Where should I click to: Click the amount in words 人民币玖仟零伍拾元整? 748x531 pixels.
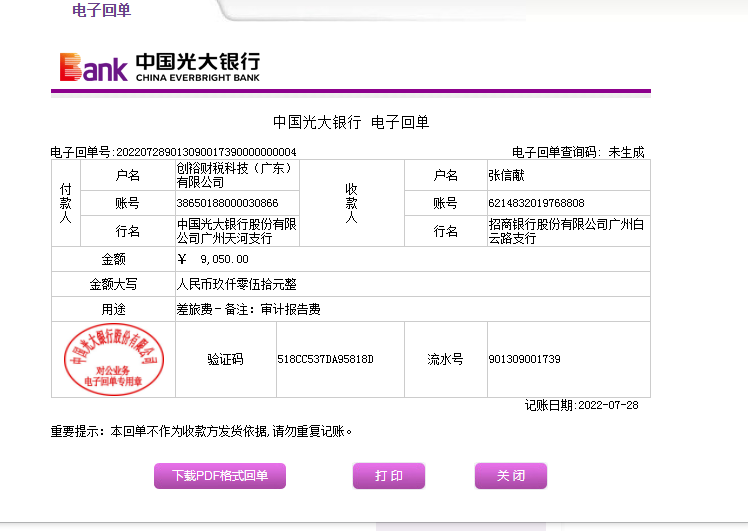(237, 284)
